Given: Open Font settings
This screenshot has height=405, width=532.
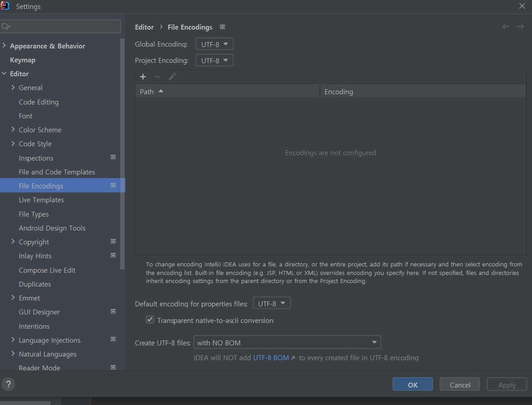Looking at the screenshot, I should (26, 116).
